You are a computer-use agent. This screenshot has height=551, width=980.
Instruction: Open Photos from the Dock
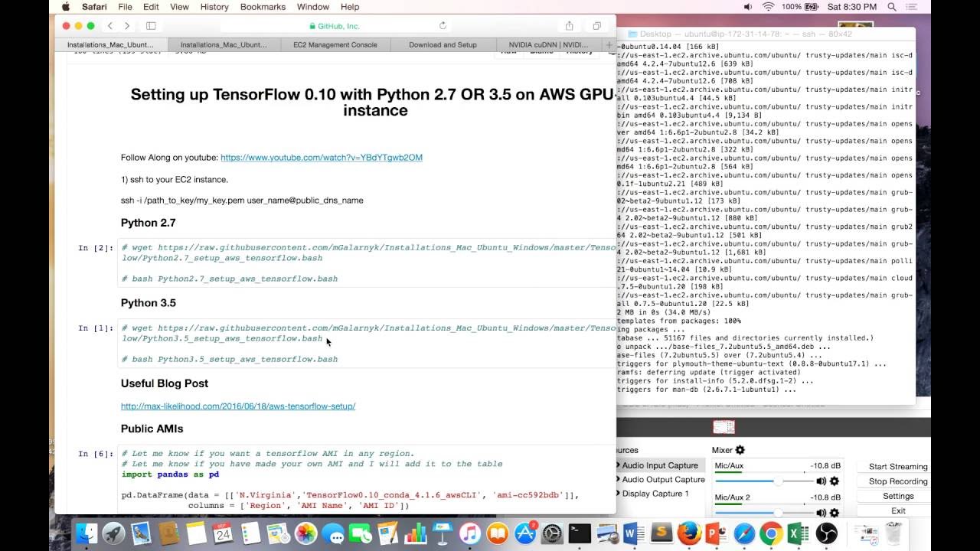(x=306, y=533)
